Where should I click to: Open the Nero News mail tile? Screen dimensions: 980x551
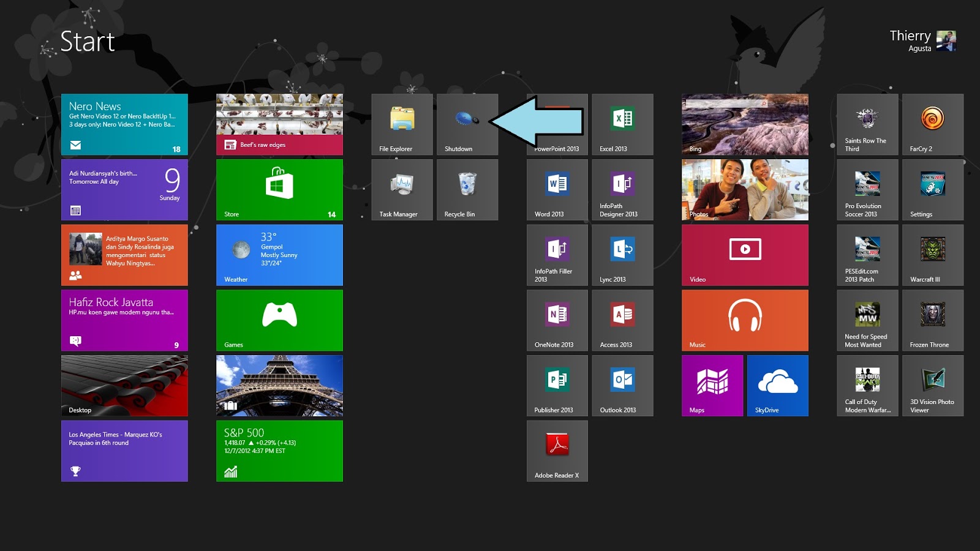pyautogui.click(x=124, y=124)
